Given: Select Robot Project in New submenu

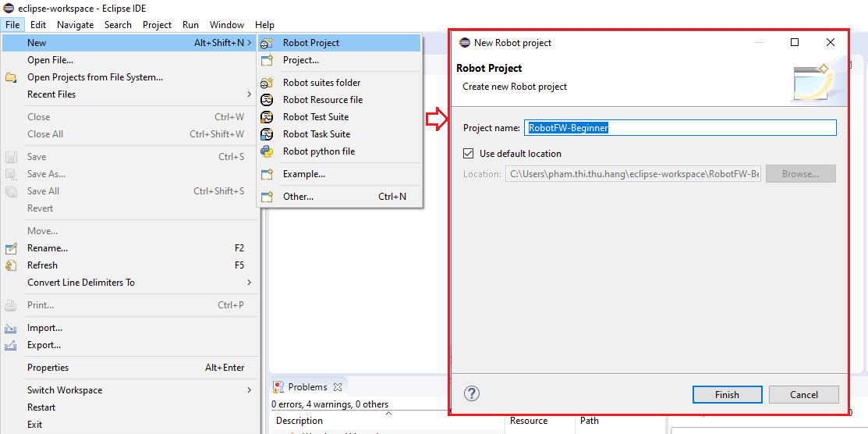Looking at the screenshot, I should point(338,43).
